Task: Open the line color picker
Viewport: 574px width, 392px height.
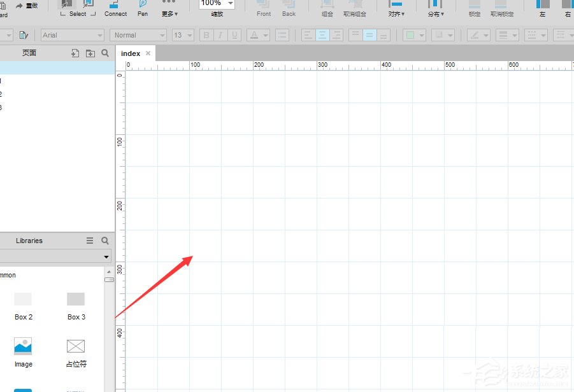Action: (478, 35)
